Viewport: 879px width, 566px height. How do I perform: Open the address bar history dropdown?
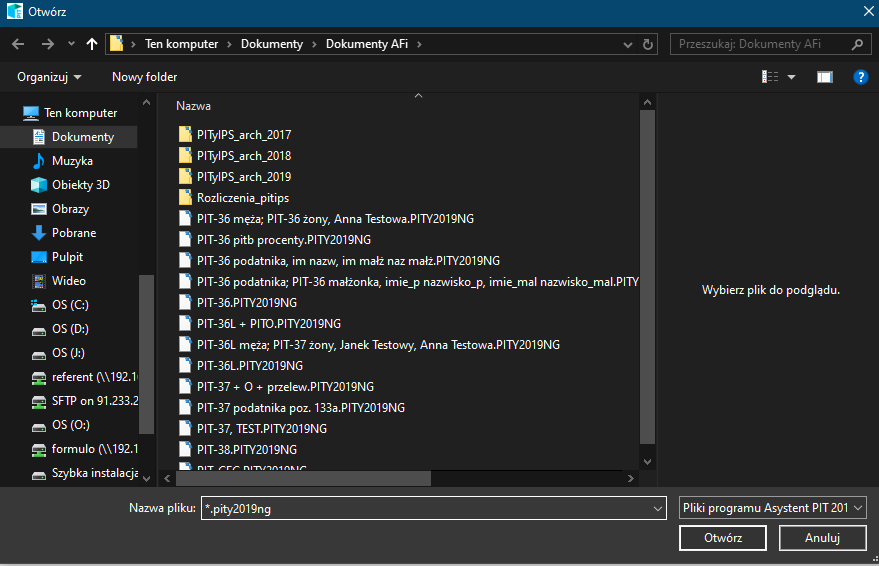[628, 44]
